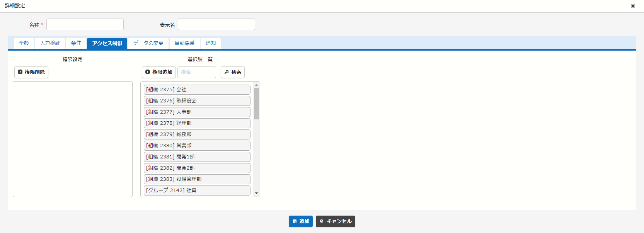This screenshot has height=233, width=644.
Task: Select [組織 2376] 取締役会 entry
Action: point(197,101)
